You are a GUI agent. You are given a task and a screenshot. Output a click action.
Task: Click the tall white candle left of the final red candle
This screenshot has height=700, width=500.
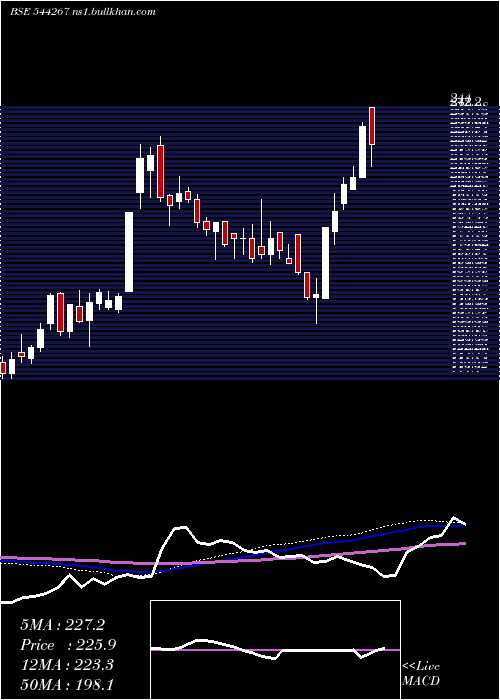pos(362,152)
